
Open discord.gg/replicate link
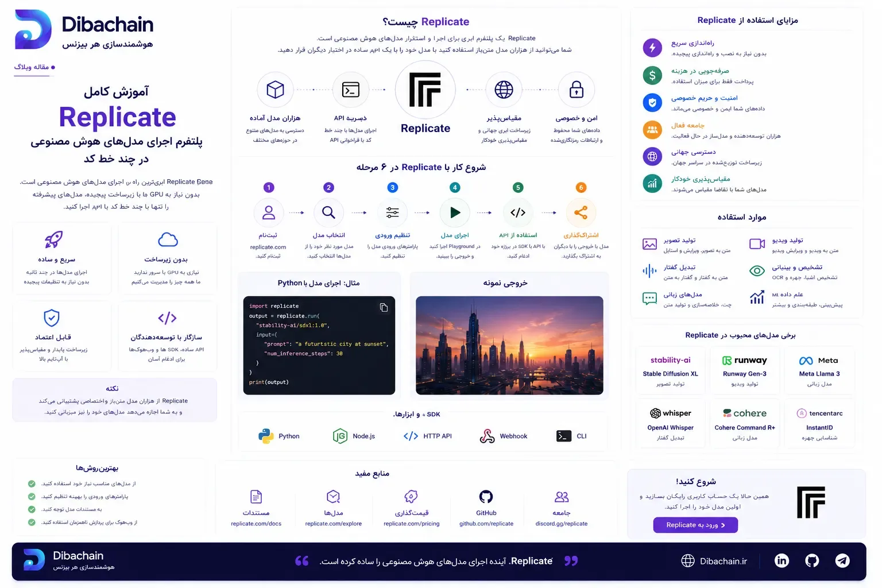(562, 524)
